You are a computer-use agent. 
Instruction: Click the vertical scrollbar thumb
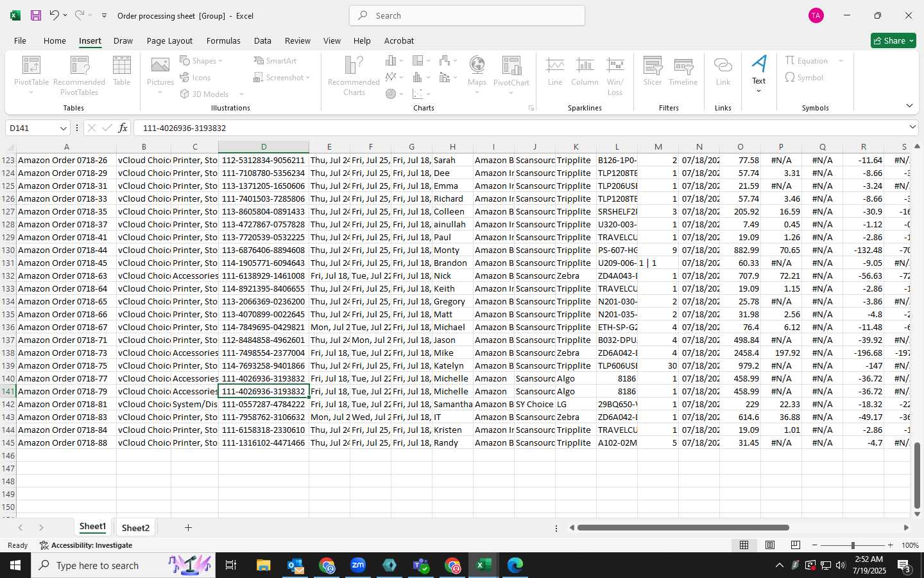coord(917,475)
